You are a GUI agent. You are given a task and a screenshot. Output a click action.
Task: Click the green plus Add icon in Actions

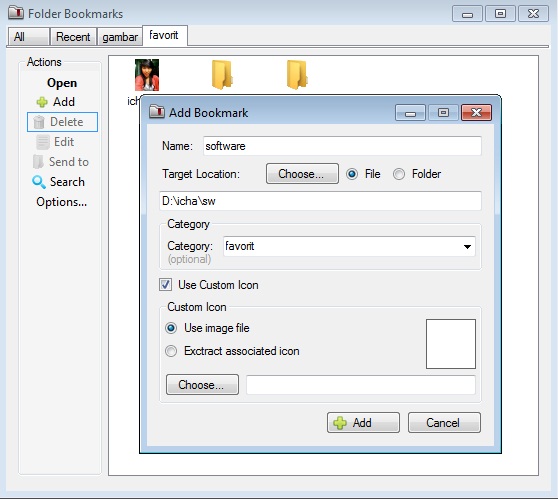(x=42, y=102)
